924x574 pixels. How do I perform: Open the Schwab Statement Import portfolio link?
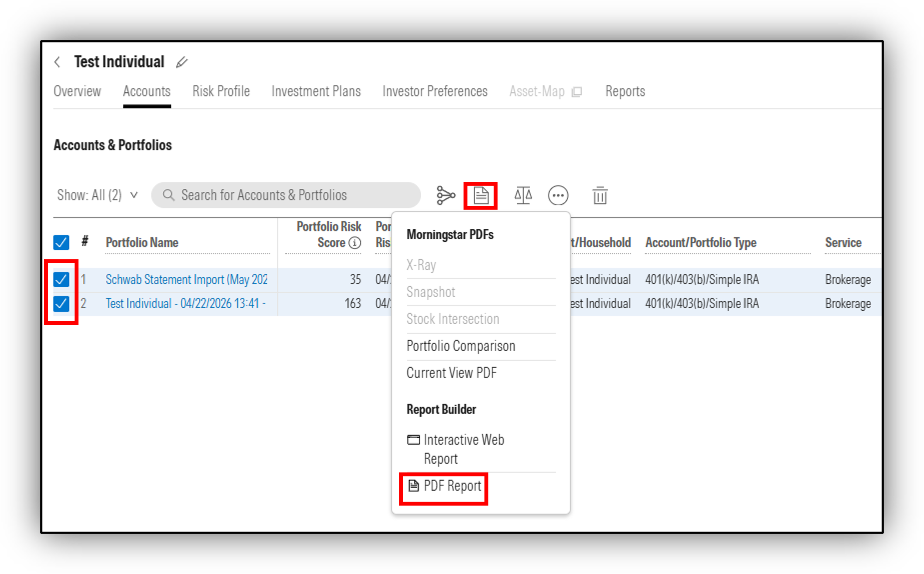pyautogui.click(x=187, y=279)
